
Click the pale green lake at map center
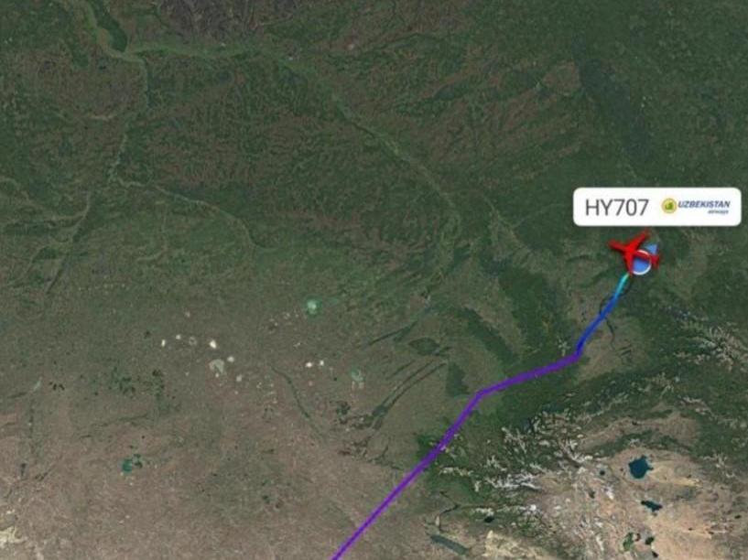point(312,306)
